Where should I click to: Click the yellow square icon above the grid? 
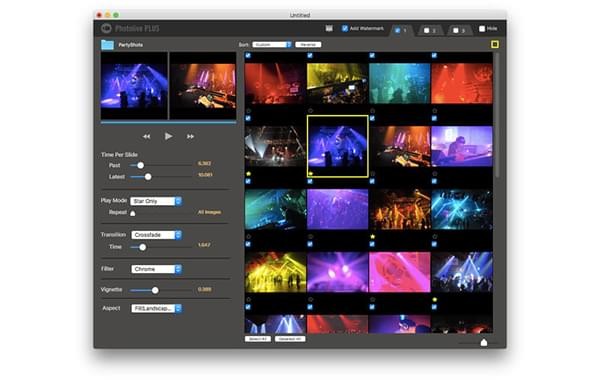point(495,44)
